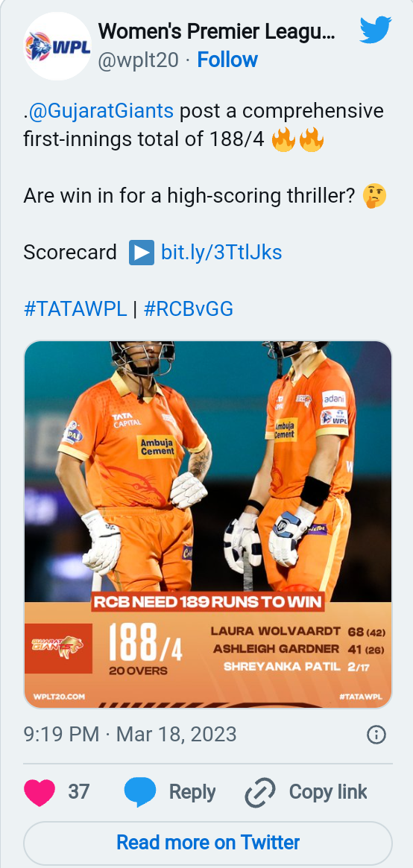The image size is (413, 868).
Task: Open Women's Premier League profile name
Action: (216, 33)
